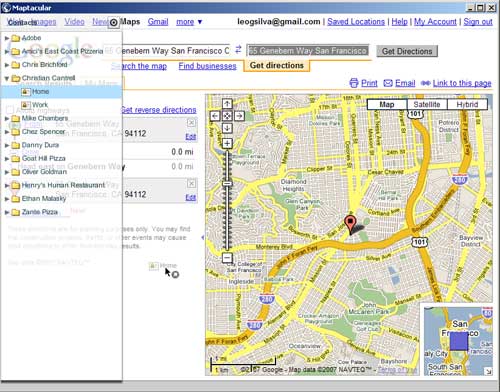Click the Link to this page link

click(462, 83)
